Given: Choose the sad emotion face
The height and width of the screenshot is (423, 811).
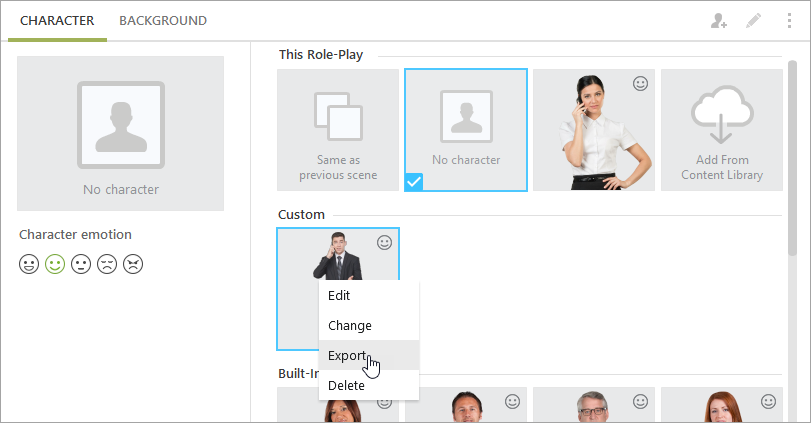Looking at the screenshot, I should 107,264.
